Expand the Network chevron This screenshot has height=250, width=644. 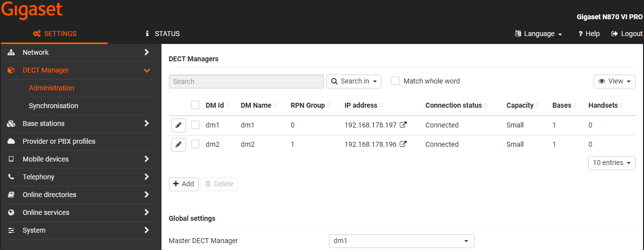pyautogui.click(x=147, y=52)
